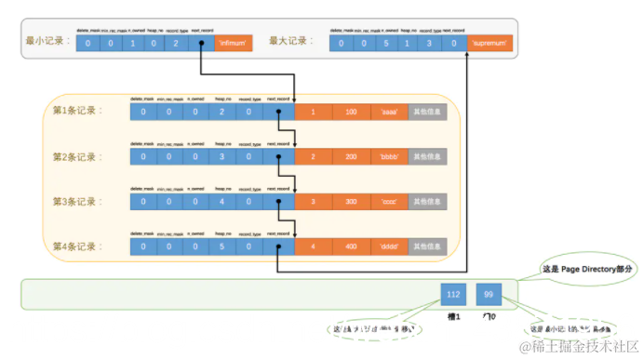The width and height of the screenshot is (644, 359).
Task: Click record_type value 0 in 第2条记录 row
Action: [x=248, y=157]
